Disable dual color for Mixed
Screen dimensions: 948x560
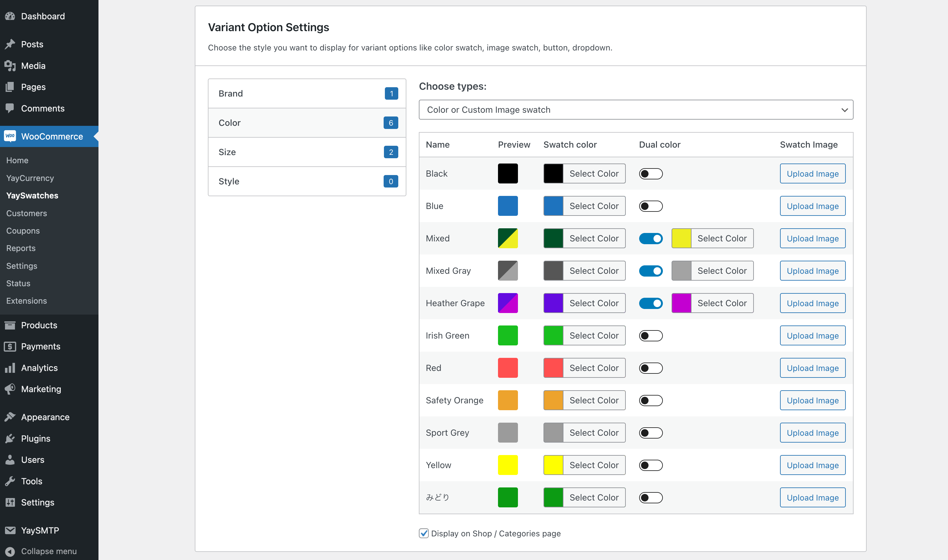(651, 239)
